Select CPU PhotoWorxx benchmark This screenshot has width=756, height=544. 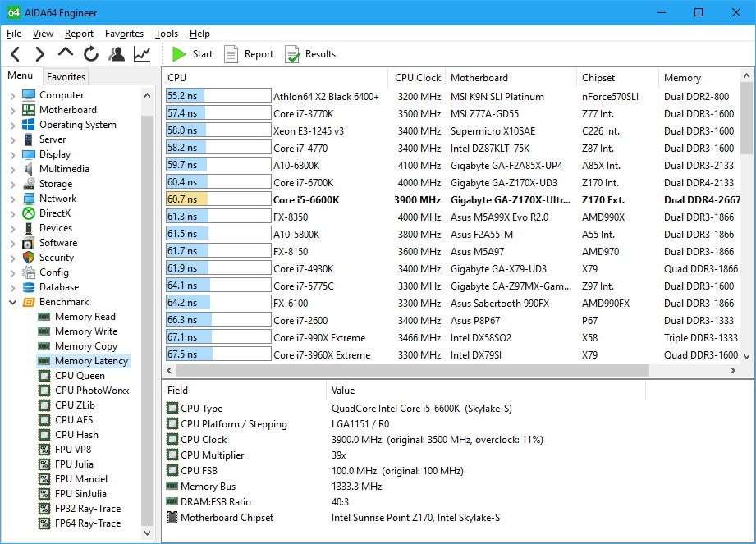(x=92, y=391)
